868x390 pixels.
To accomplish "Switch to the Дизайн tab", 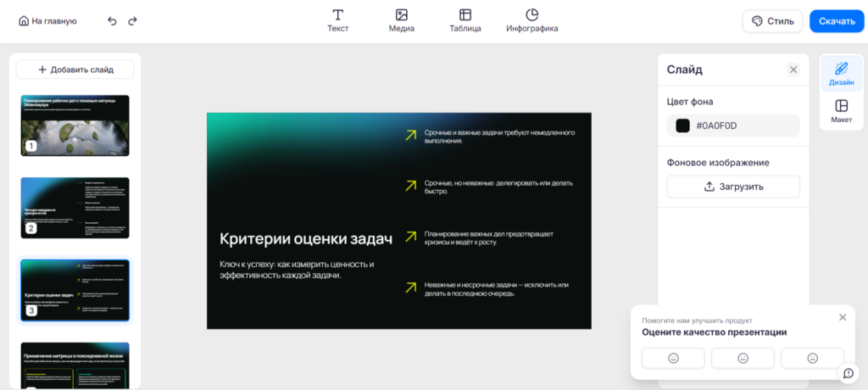I will [x=841, y=74].
